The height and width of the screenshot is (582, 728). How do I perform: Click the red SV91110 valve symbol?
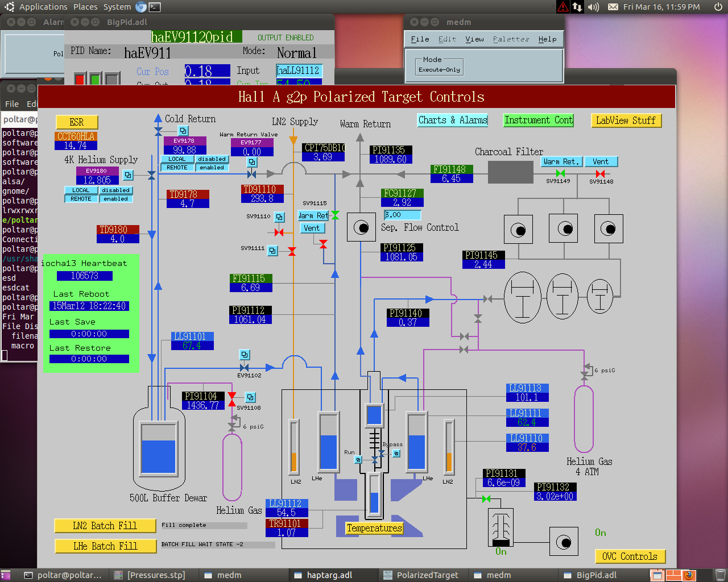[x=279, y=232]
